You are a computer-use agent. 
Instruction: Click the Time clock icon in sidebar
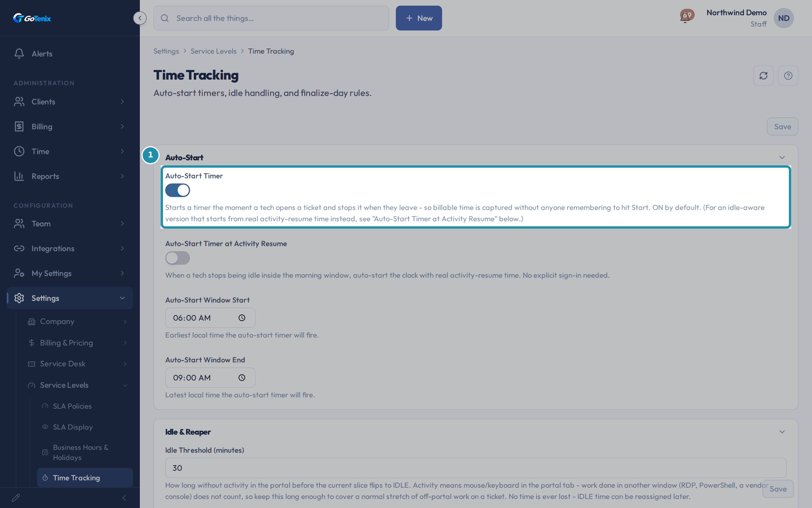pos(19,151)
